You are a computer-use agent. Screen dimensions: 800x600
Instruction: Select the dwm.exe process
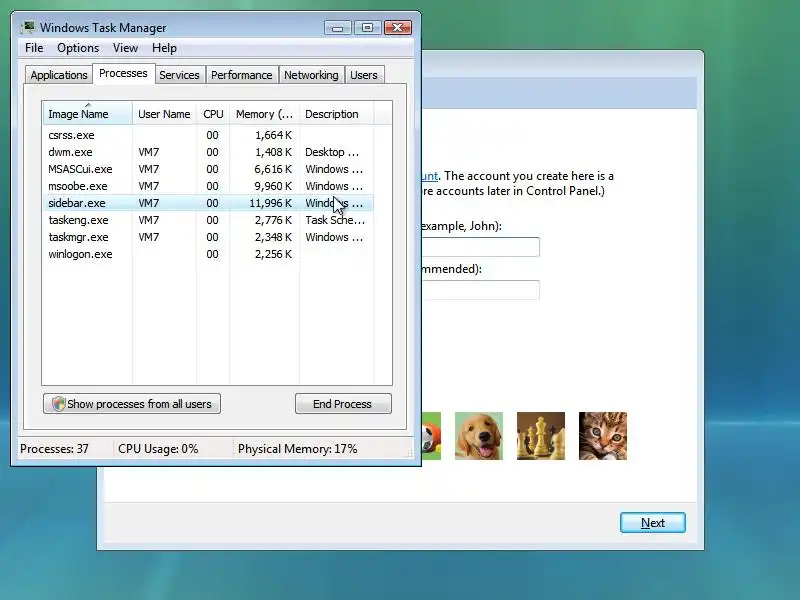(x=208, y=152)
